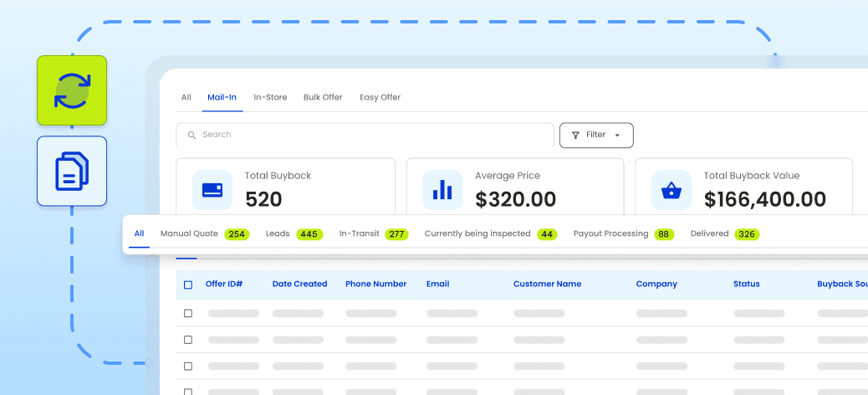This screenshot has height=395, width=868.
Task: Click the Total Buyback value 520
Action: tap(263, 199)
